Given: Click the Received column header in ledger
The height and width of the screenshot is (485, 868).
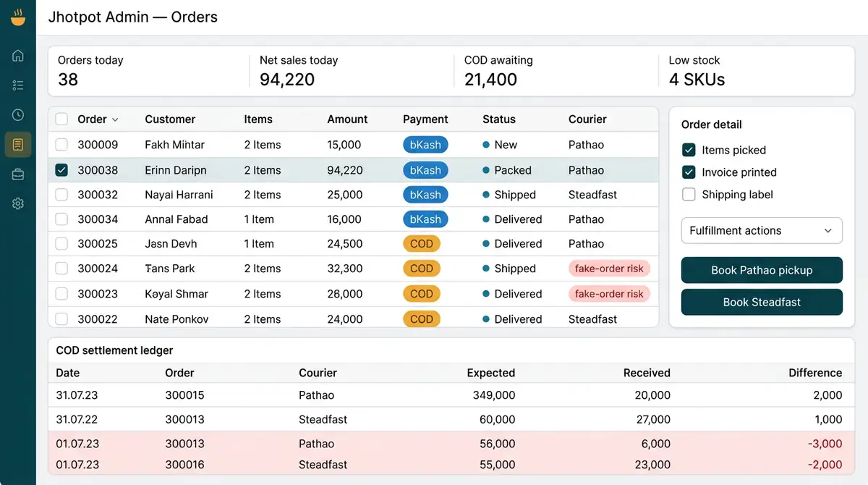Looking at the screenshot, I should [x=647, y=373].
